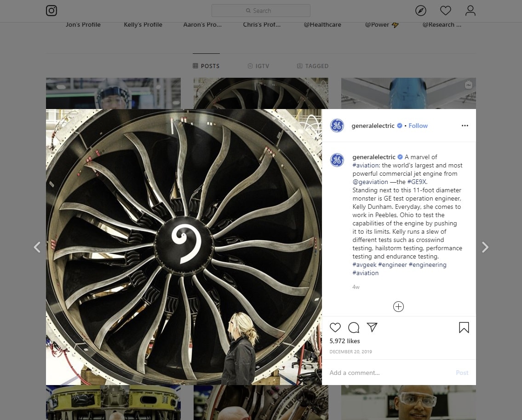522x420 pixels.
Task: Share the post via the paper plane icon
Action: 372,328
